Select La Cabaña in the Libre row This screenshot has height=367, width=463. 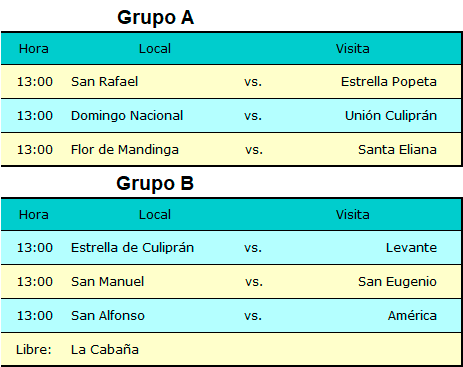(x=105, y=349)
